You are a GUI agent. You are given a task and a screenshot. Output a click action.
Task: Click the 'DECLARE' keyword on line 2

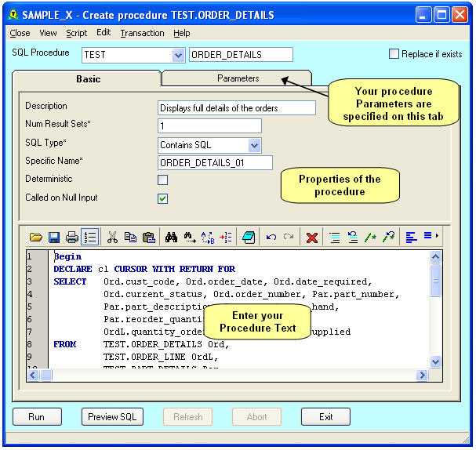(x=73, y=269)
